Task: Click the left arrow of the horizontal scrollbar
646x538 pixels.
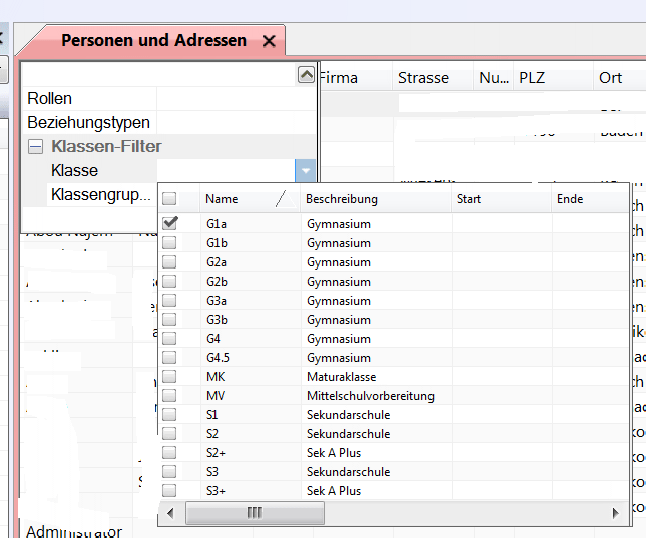Action: pos(169,512)
